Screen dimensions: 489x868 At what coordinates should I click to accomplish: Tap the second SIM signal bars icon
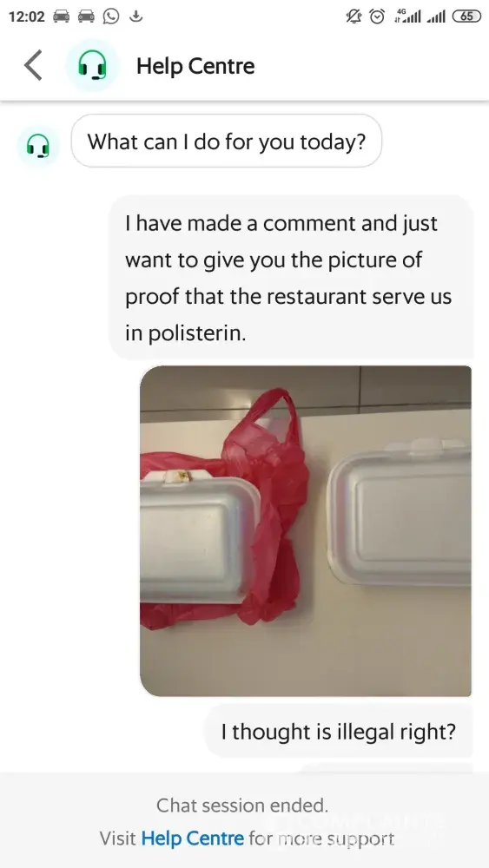pyautogui.click(x=436, y=17)
